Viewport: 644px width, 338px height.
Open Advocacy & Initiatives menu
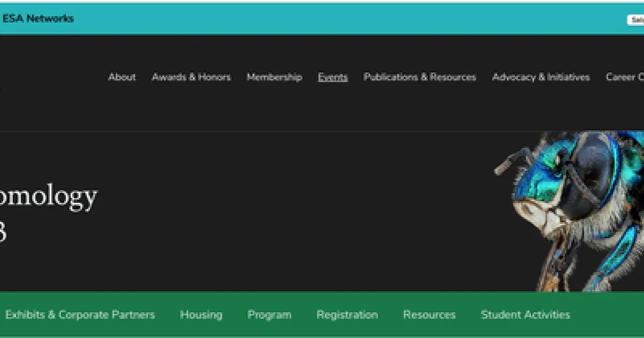[x=541, y=77]
